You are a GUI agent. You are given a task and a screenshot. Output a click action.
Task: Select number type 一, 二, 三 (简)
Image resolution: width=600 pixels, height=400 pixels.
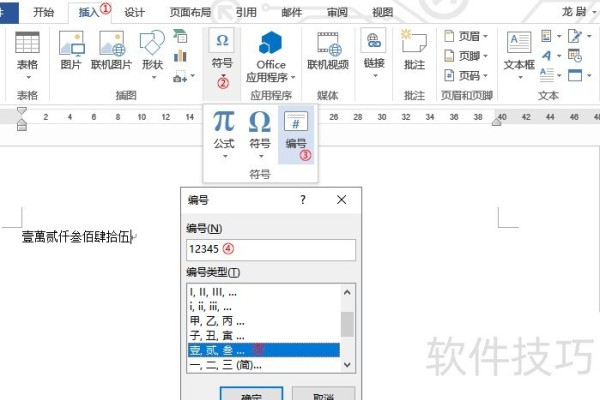263,365
